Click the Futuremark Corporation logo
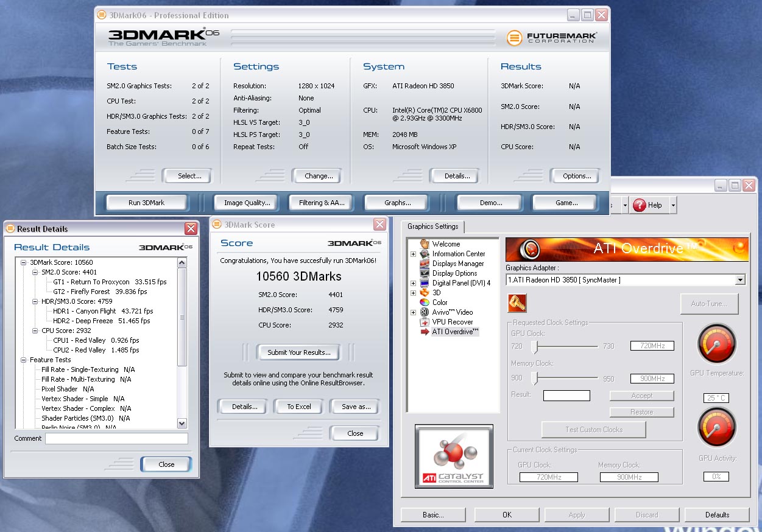Viewport: 762px width, 532px height. point(552,38)
